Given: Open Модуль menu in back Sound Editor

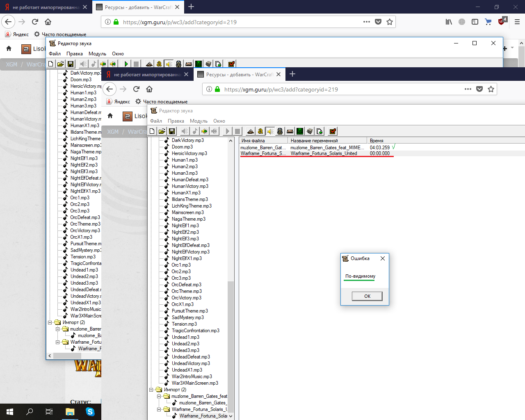Looking at the screenshot, I should coord(97,54).
